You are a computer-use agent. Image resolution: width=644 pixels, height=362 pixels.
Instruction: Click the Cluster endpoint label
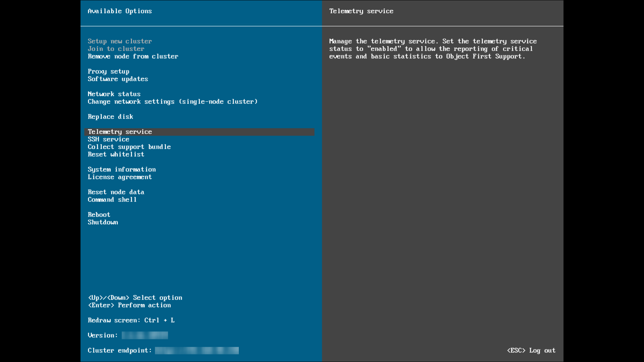pyautogui.click(x=120, y=351)
